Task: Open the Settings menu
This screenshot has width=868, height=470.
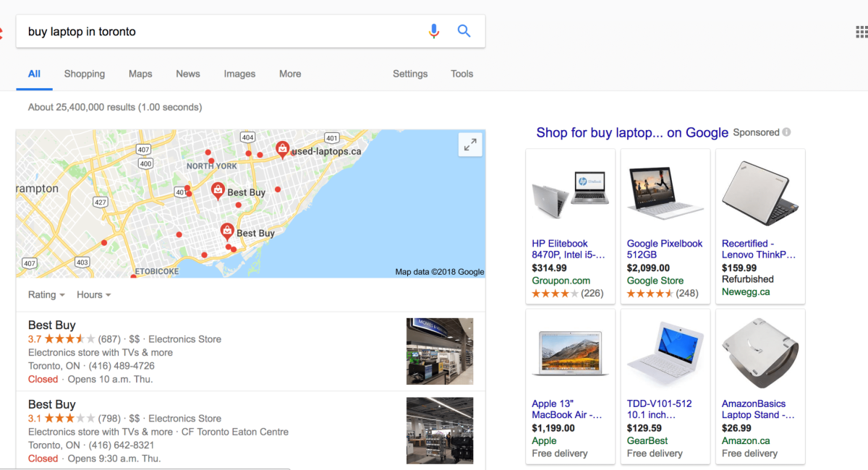Action: (x=410, y=74)
